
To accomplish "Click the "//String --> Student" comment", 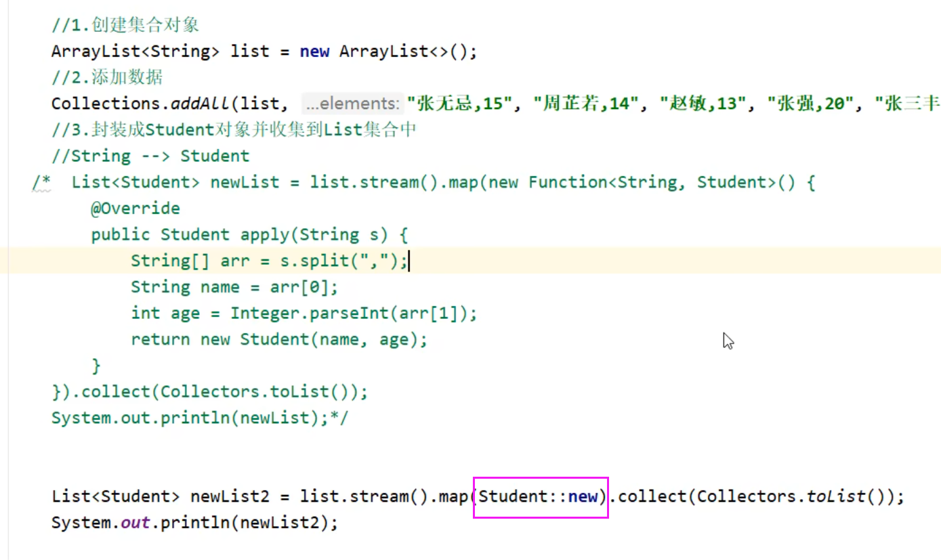I will 150,156.
